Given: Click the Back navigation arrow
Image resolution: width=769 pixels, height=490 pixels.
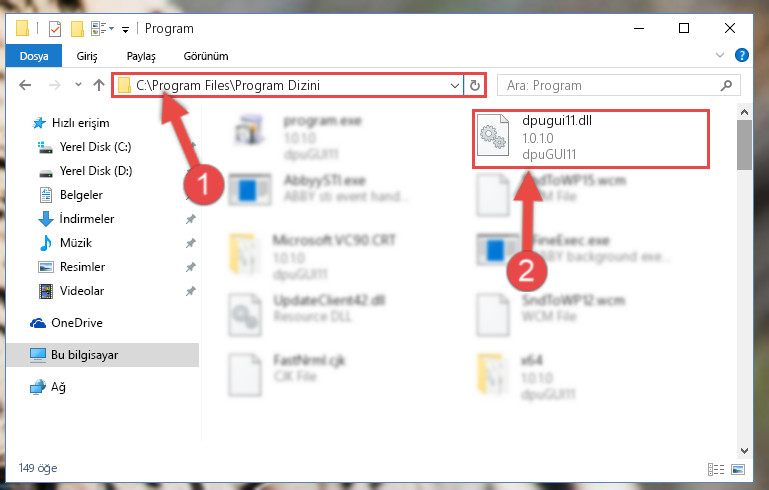Looking at the screenshot, I should (x=25, y=85).
